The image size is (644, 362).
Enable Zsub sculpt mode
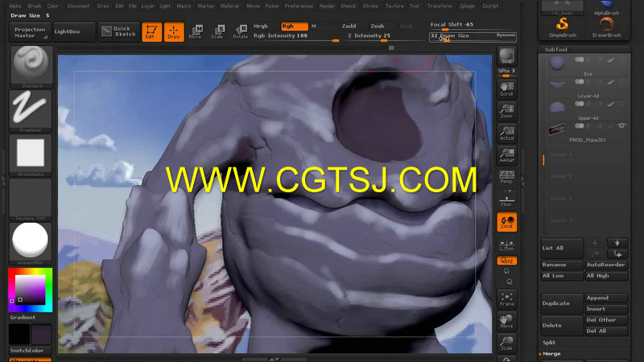click(x=377, y=26)
